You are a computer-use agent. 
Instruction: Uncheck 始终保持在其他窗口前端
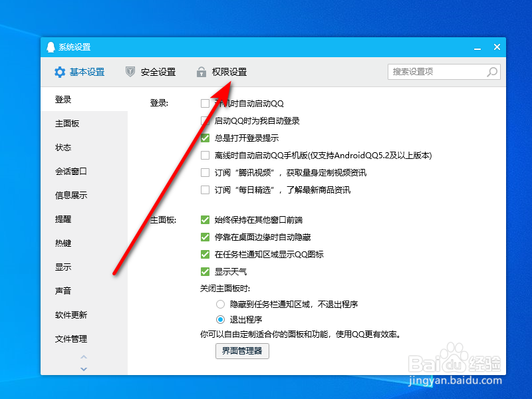tap(205, 220)
